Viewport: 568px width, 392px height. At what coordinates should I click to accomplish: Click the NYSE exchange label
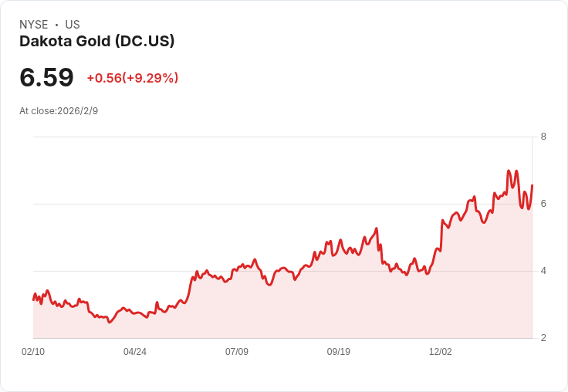coord(34,25)
